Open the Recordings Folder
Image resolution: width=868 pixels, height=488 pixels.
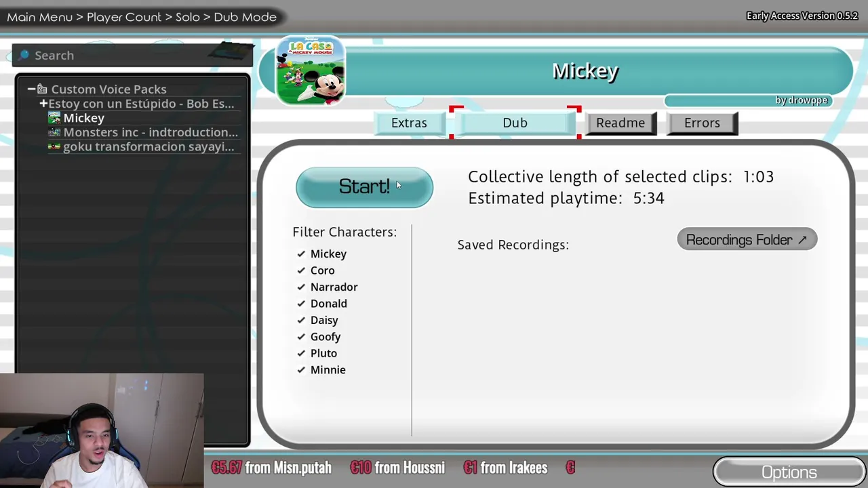tap(747, 240)
